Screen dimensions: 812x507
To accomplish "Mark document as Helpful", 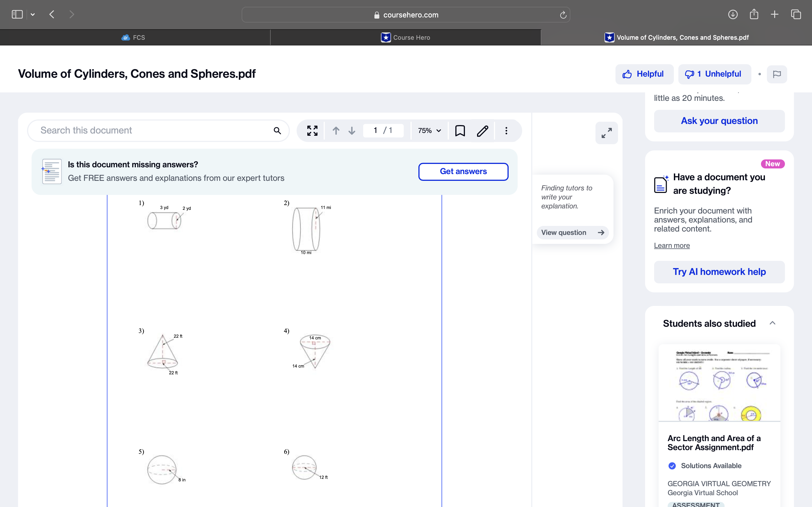I will click(x=644, y=74).
